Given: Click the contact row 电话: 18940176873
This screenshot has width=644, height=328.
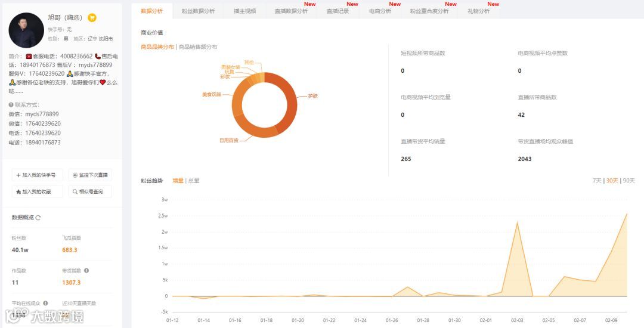Looking at the screenshot, I should coord(35,143).
